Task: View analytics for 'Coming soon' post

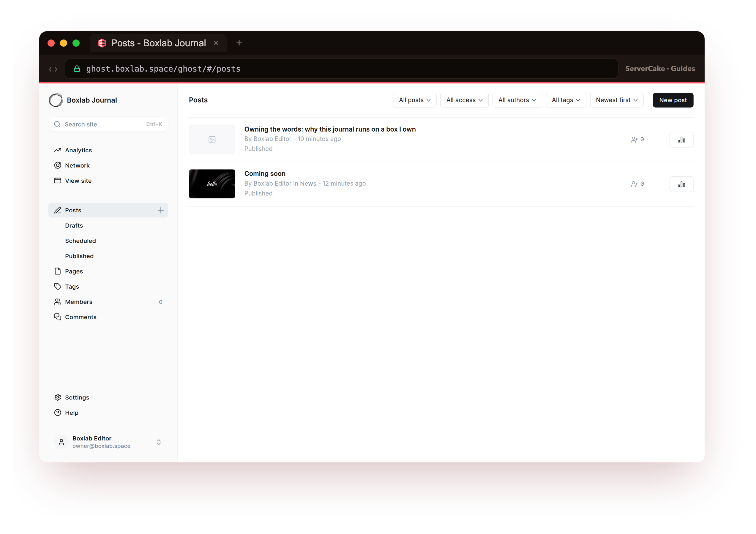Action: (x=681, y=184)
